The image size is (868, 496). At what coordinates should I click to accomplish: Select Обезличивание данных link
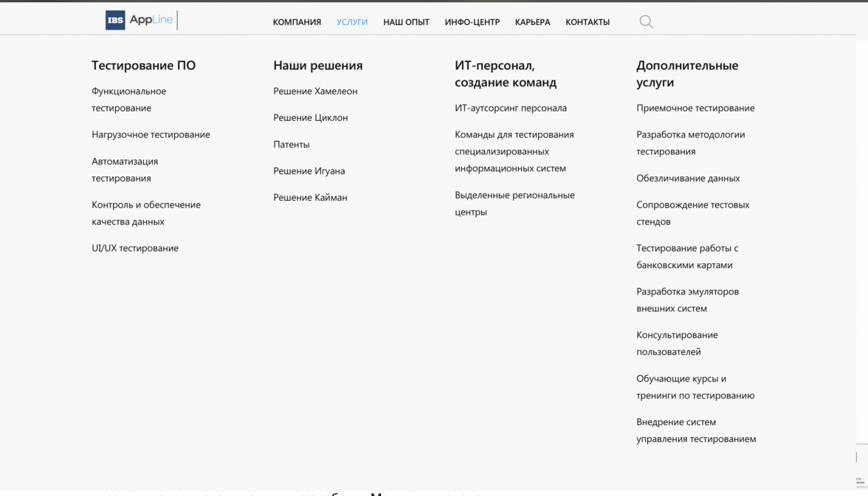pyautogui.click(x=688, y=178)
